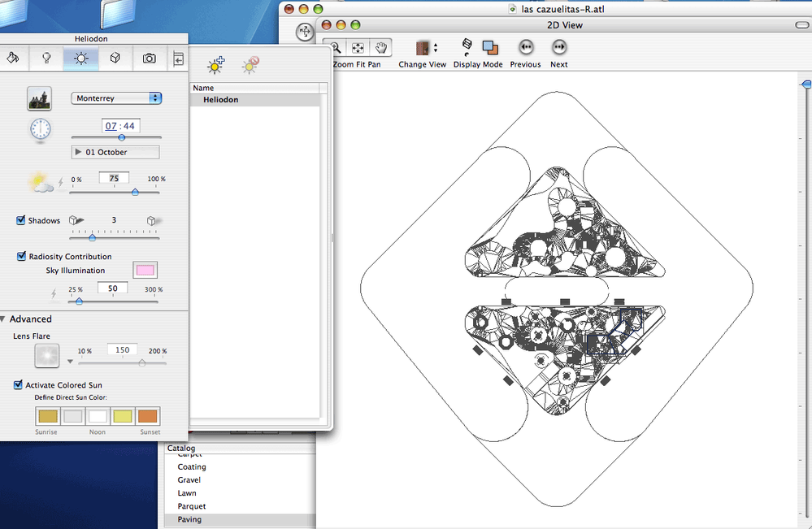The height and width of the screenshot is (529, 812).
Task: Choose Gravel in the Catalog list
Action: tap(189, 480)
